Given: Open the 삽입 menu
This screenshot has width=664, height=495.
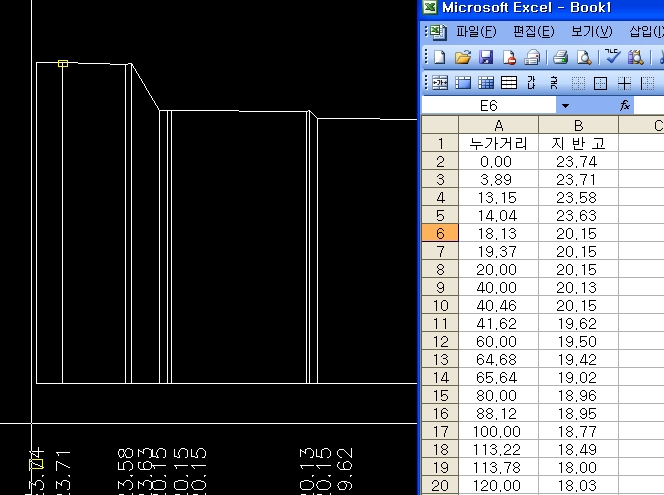Looking at the screenshot, I should click(x=646, y=31).
